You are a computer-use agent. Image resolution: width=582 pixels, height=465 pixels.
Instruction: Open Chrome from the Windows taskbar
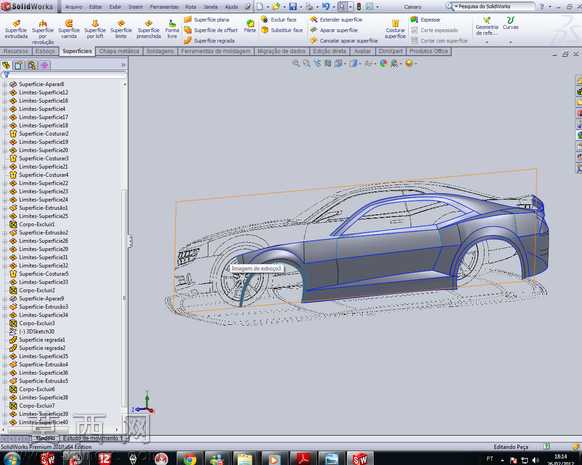(x=190, y=459)
